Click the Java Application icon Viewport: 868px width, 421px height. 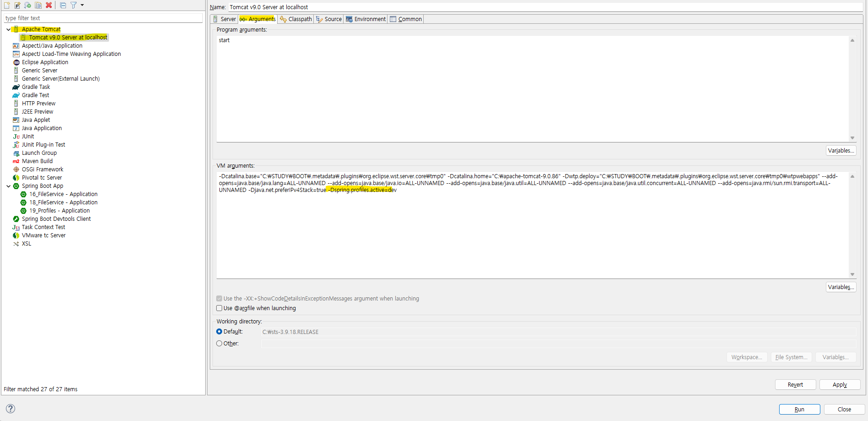point(16,128)
